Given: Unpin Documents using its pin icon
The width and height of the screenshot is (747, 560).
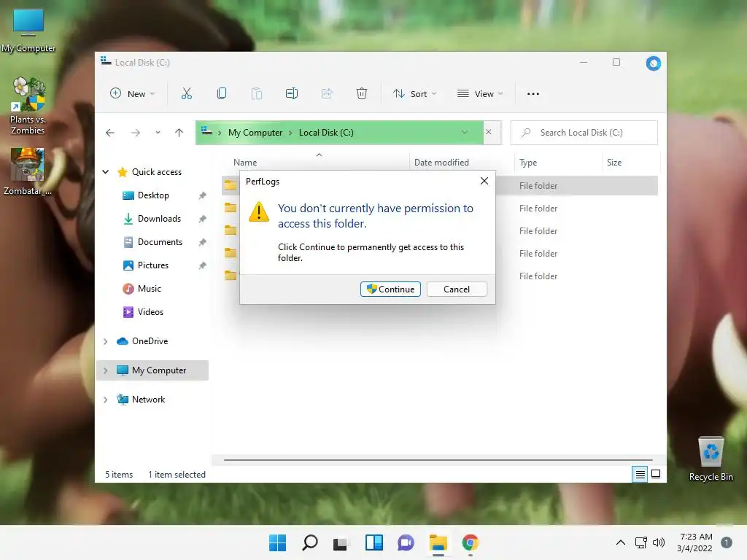Looking at the screenshot, I should (x=203, y=242).
